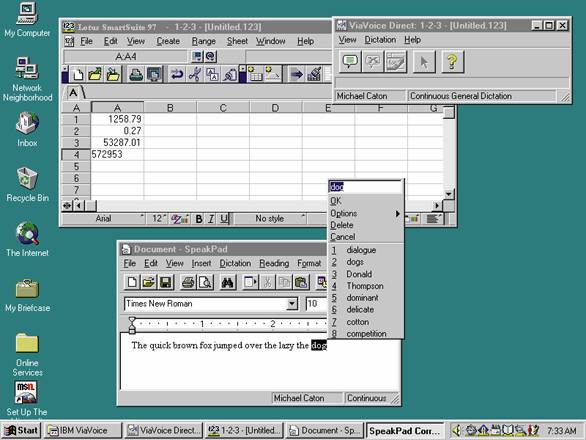Screen dimensions: 586x440
Task: Open the Arial font selector in Lotus status bar
Action: 104,219
